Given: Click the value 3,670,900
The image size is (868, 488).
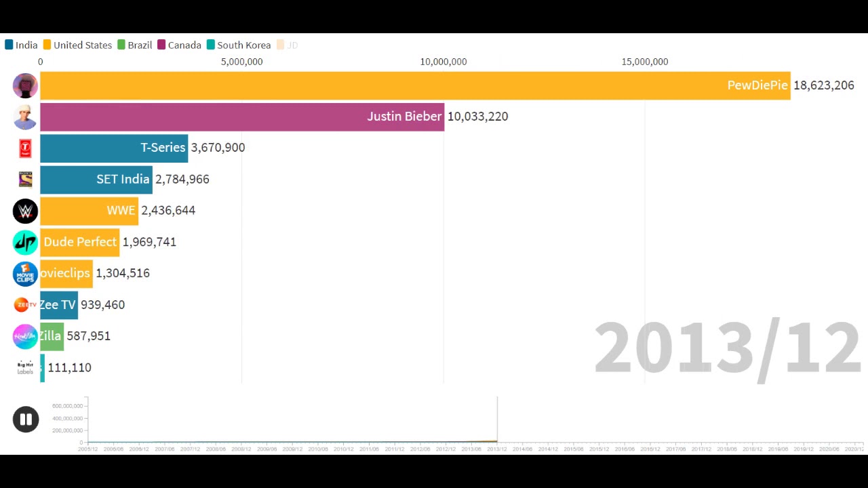Looking at the screenshot, I should (218, 148).
